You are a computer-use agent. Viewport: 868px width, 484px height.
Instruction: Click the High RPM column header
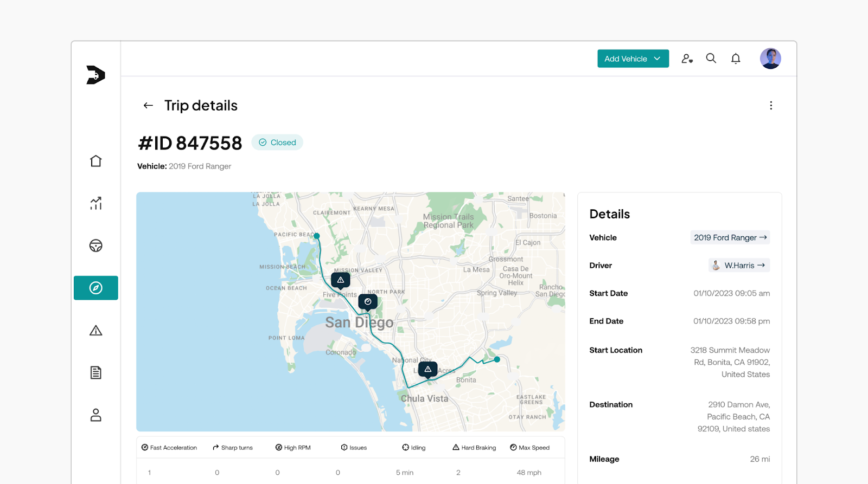(x=293, y=448)
